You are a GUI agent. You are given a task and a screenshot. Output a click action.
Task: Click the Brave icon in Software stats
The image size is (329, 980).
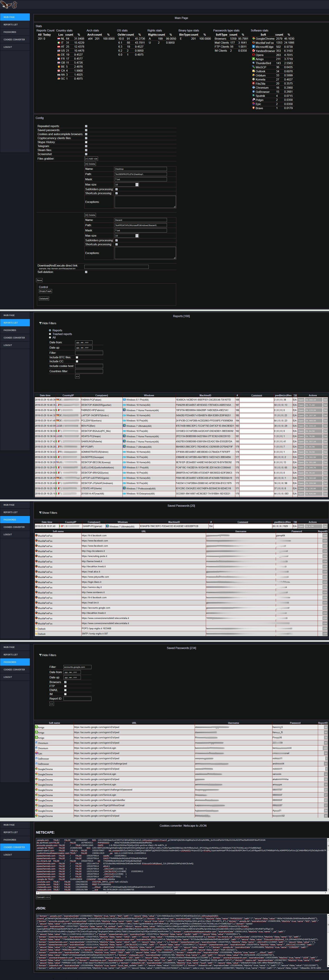click(253, 108)
